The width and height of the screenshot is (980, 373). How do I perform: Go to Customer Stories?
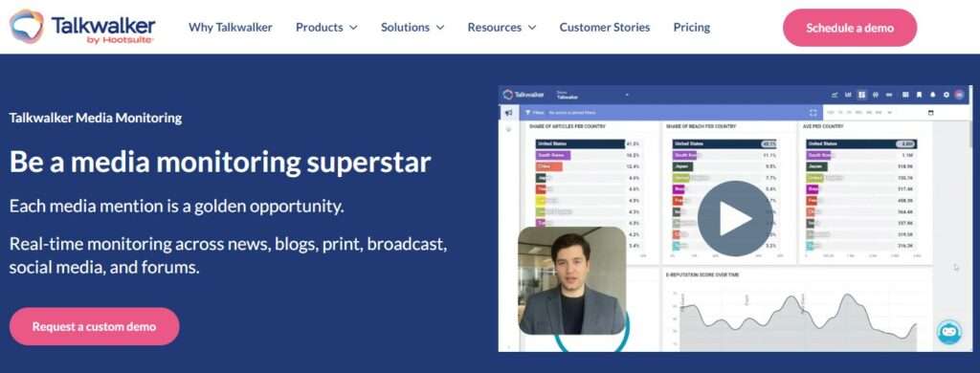pyautogui.click(x=605, y=27)
